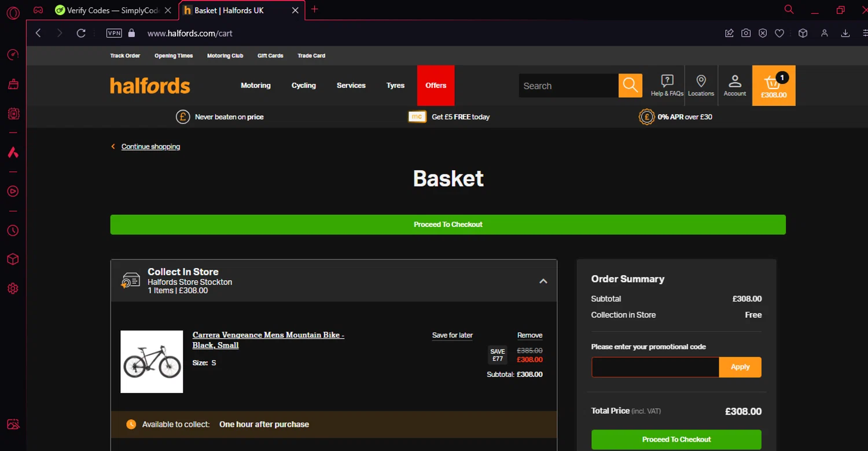Click the Continue shopping link
868x451 pixels.
click(x=150, y=146)
